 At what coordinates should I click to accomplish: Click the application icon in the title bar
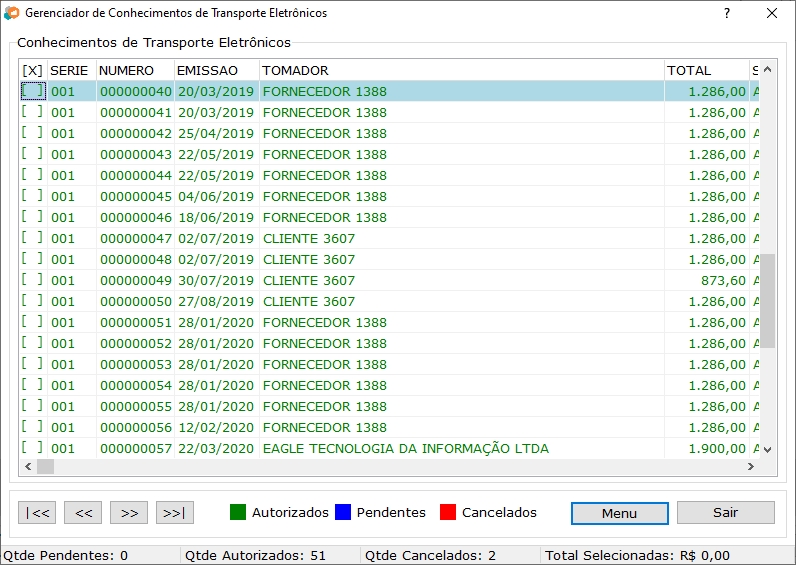tap(12, 13)
